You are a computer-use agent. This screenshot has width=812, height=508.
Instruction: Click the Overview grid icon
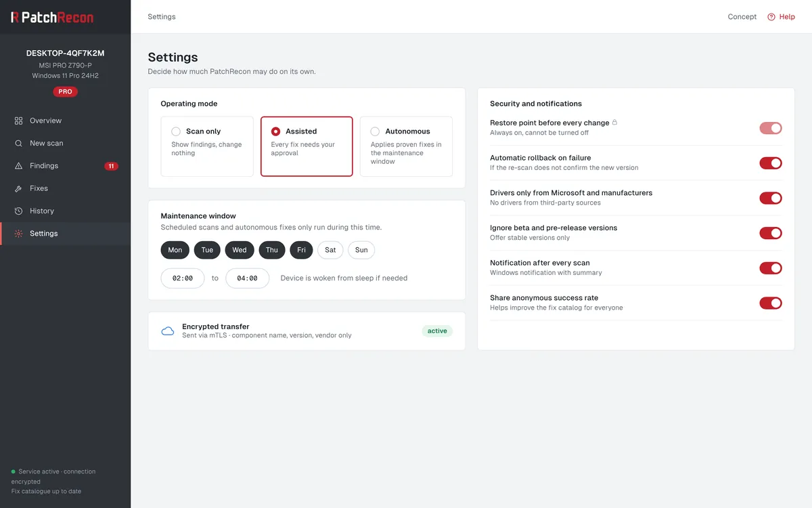(18, 121)
